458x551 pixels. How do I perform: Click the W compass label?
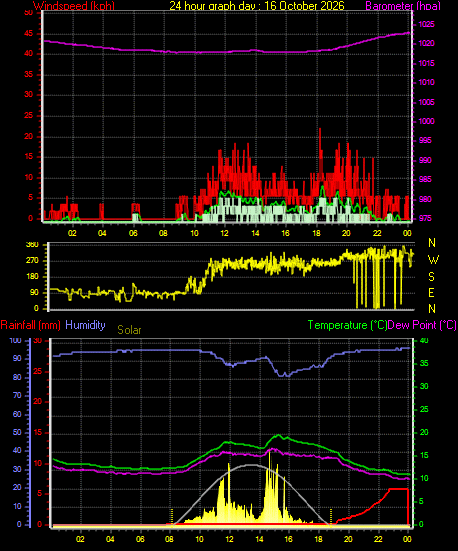pyautogui.click(x=433, y=260)
